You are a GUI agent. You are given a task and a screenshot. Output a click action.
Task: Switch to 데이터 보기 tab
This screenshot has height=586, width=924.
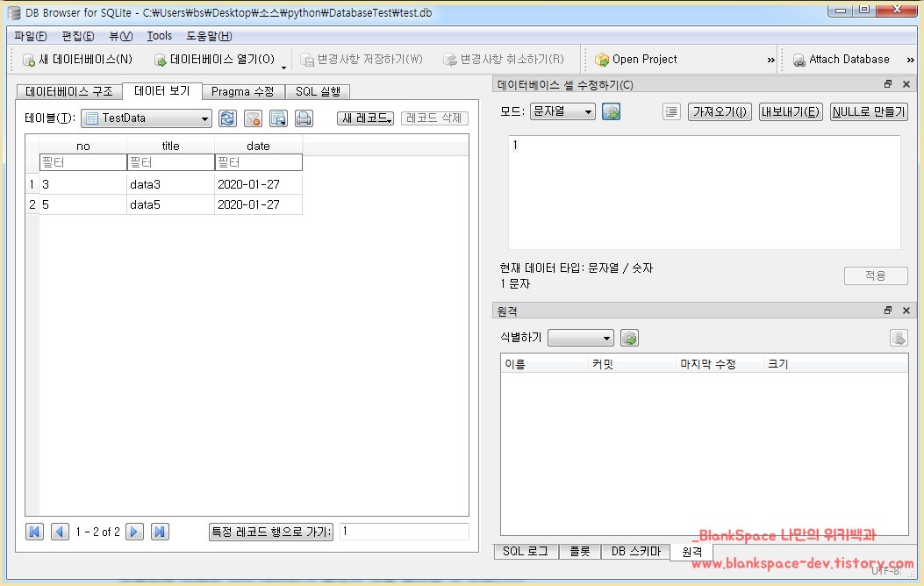(x=162, y=90)
